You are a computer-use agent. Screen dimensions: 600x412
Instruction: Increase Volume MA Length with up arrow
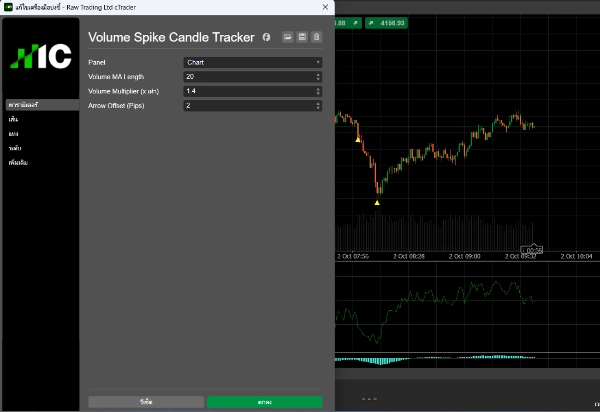[x=318, y=75]
